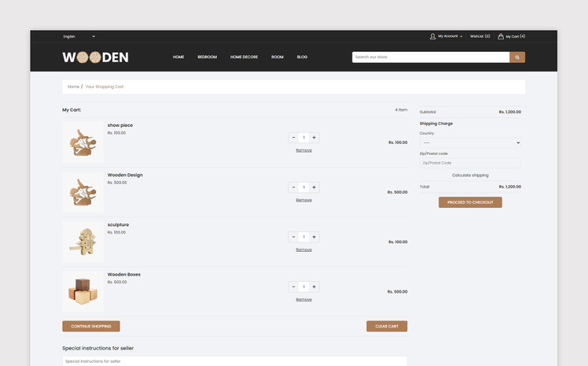Click the 4 Item count text
Viewport: 588px width, 366px height.
(x=401, y=110)
